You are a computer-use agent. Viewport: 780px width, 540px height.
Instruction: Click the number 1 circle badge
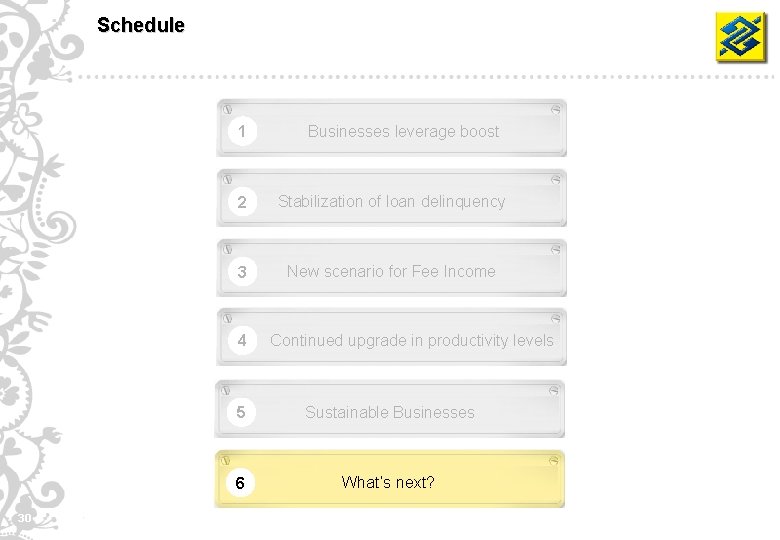point(241,131)
